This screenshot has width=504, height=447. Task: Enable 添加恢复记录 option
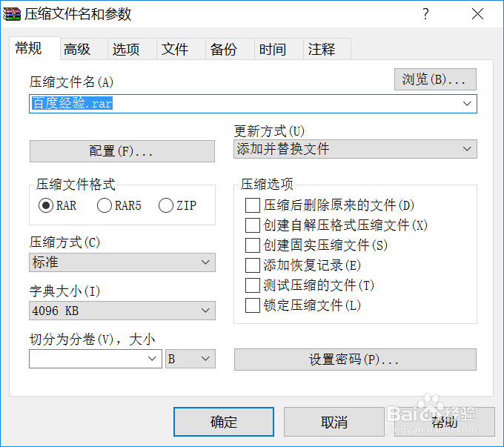coord(253,265)
